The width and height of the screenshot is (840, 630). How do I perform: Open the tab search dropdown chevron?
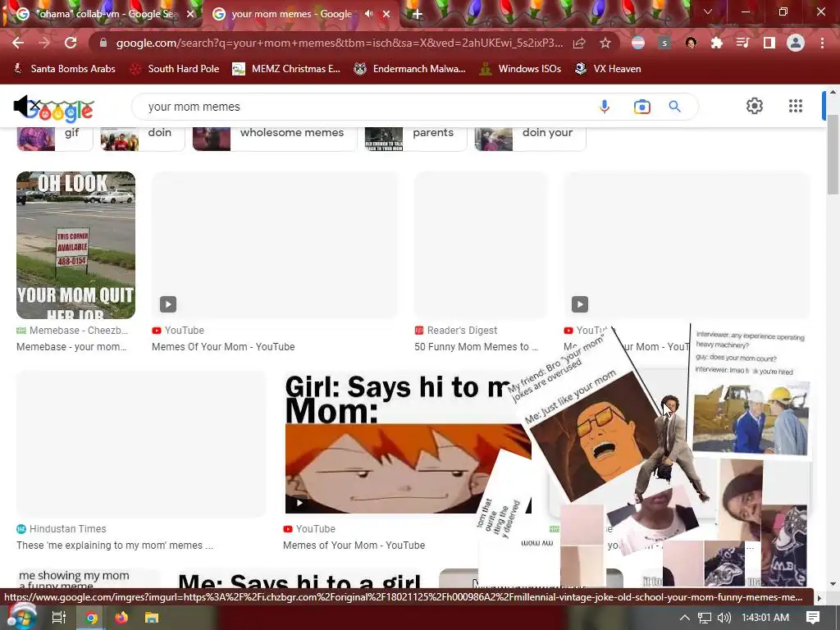pos(708,11)
